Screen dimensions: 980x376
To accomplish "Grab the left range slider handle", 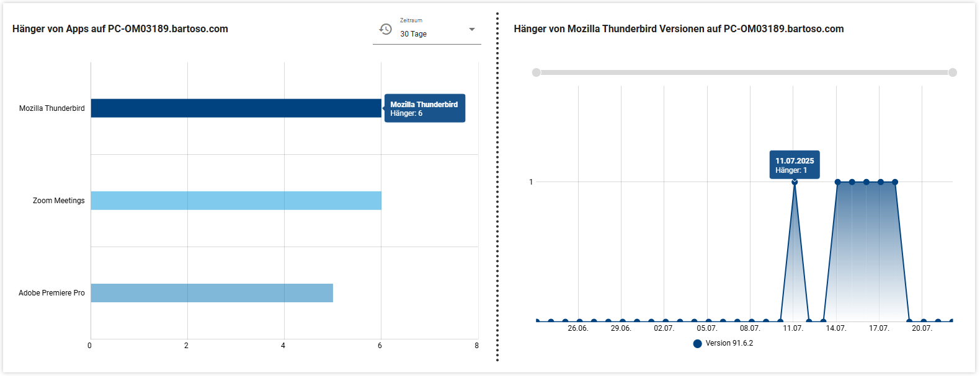I will pos(537,72).
